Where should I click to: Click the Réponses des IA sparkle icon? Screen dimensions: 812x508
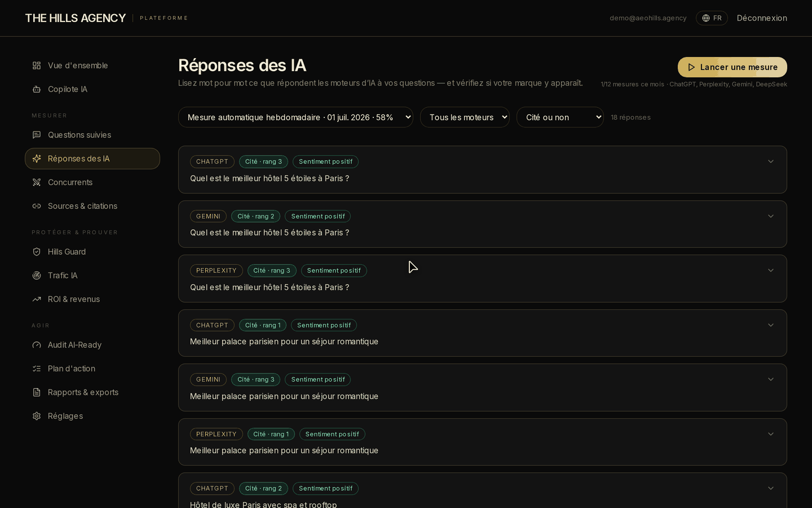[x=37, y=159]
